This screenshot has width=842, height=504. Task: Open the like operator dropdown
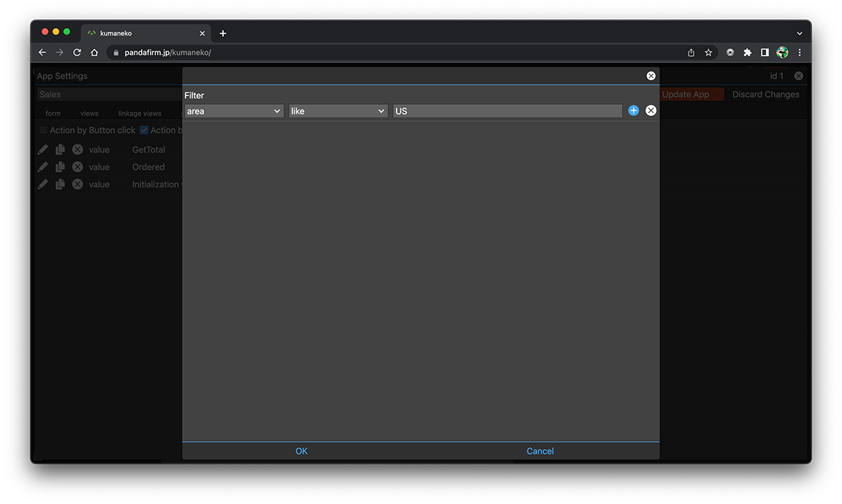point(338,111)
